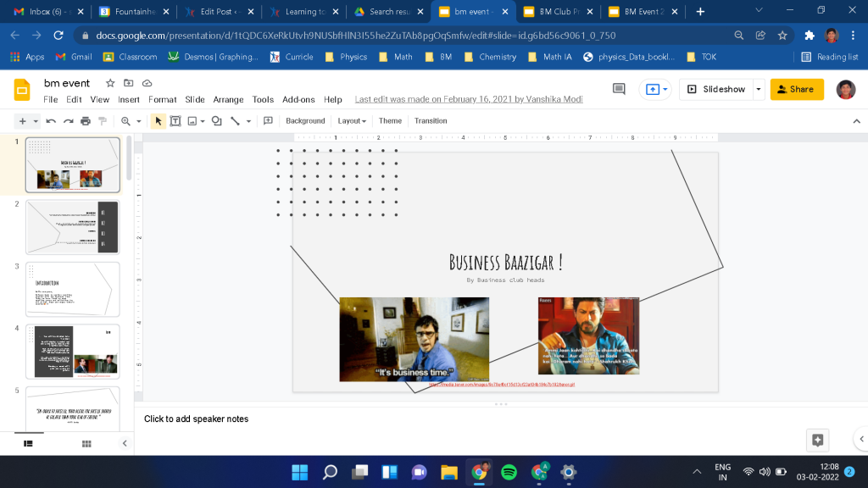Switch to the Inbox (6) Gmail tab
Image resolution: width=868 pixels, height=488 pixels.
tap(48, 12)
